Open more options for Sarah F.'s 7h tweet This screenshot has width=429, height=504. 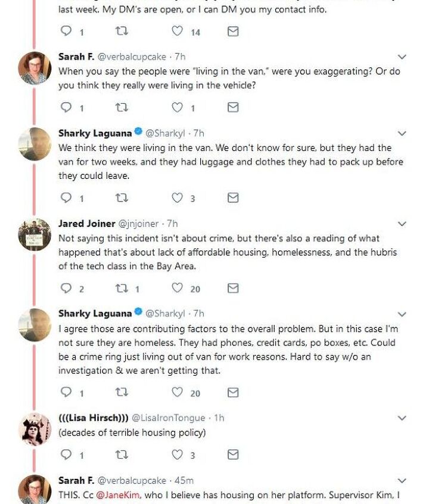tap(402, 57)
